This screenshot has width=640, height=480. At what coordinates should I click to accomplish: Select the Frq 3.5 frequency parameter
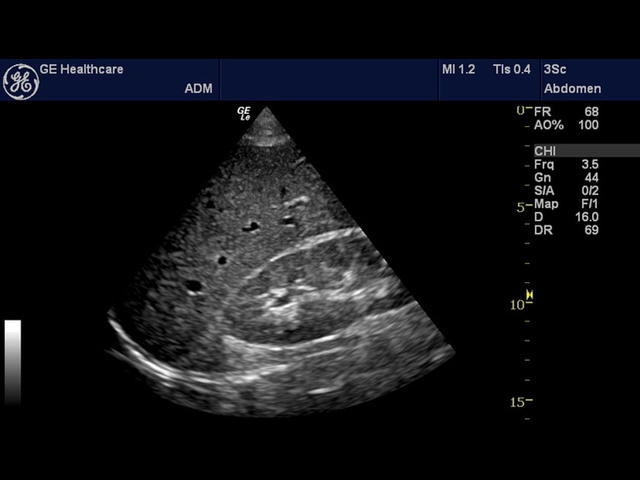point(566,164)
